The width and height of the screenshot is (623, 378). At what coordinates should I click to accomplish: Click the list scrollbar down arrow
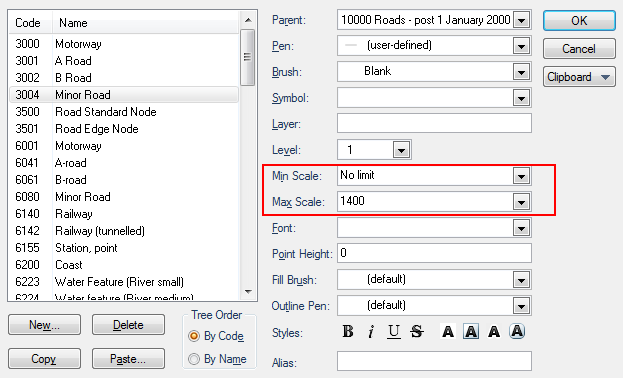pos(248,292)
